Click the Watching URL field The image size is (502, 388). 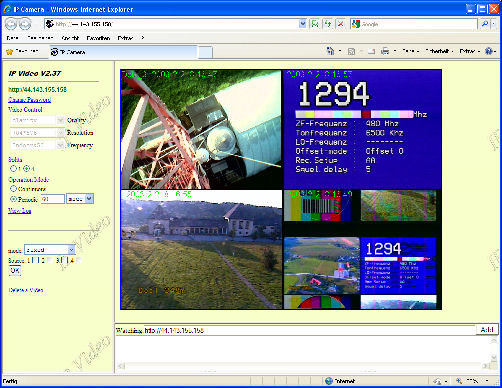tap(309, 330)
